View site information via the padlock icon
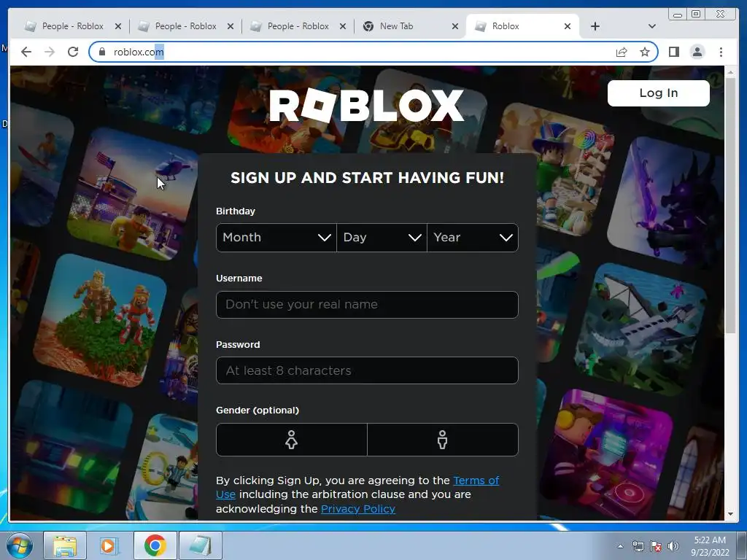 tap(101, 52)
